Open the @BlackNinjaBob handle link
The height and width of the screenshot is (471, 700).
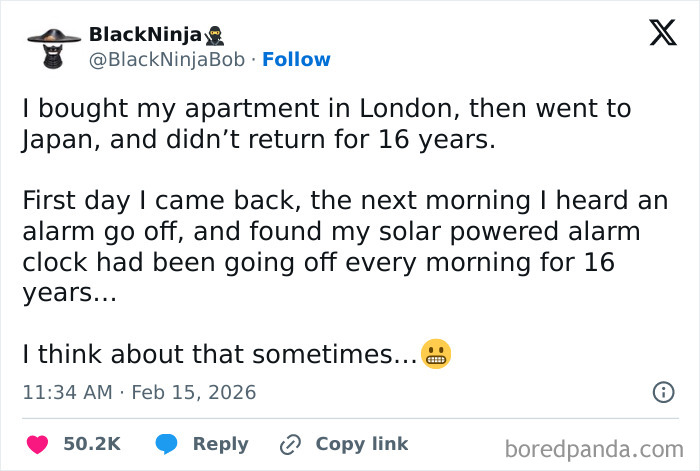point(167,60)
